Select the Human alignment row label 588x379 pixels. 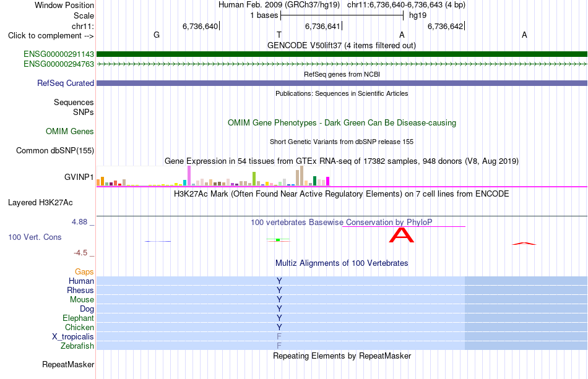pos(81,281)
